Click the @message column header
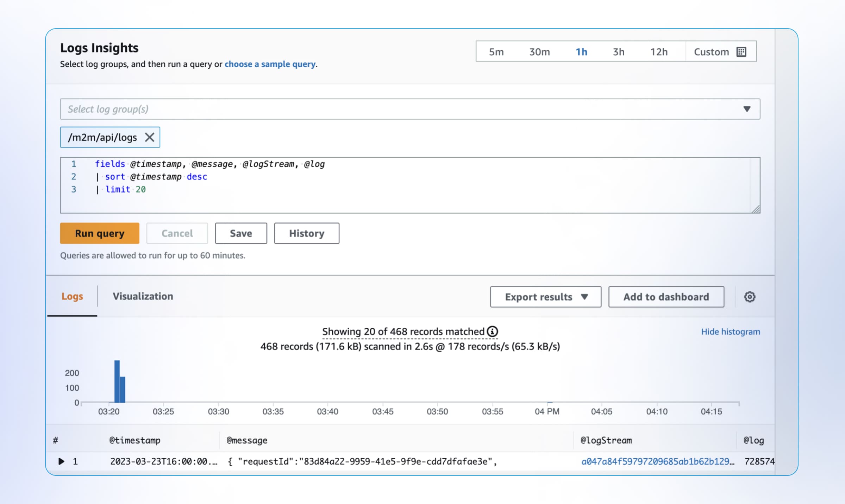This screenshot has width=845, height=504. coord(247,440)
